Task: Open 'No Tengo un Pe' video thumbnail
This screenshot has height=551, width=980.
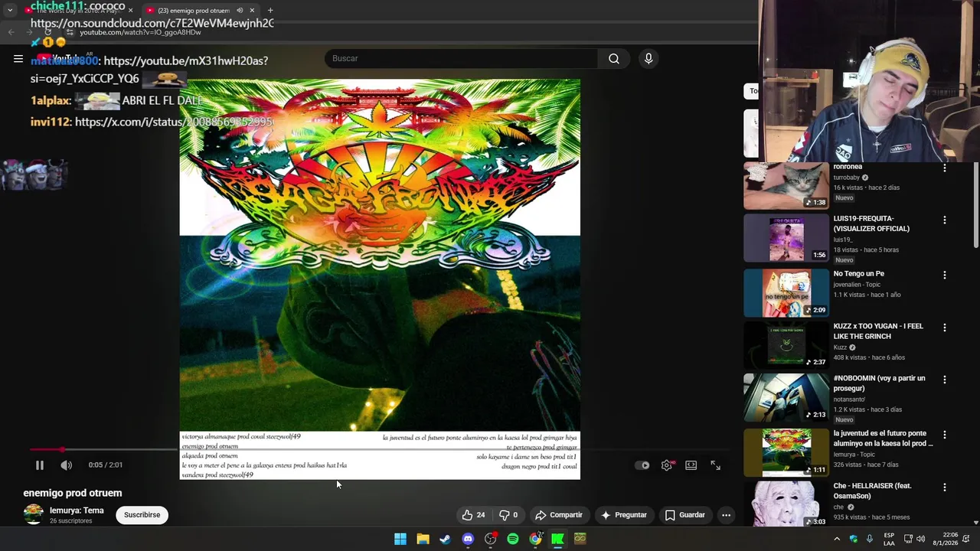Action: tap(786, 293)
